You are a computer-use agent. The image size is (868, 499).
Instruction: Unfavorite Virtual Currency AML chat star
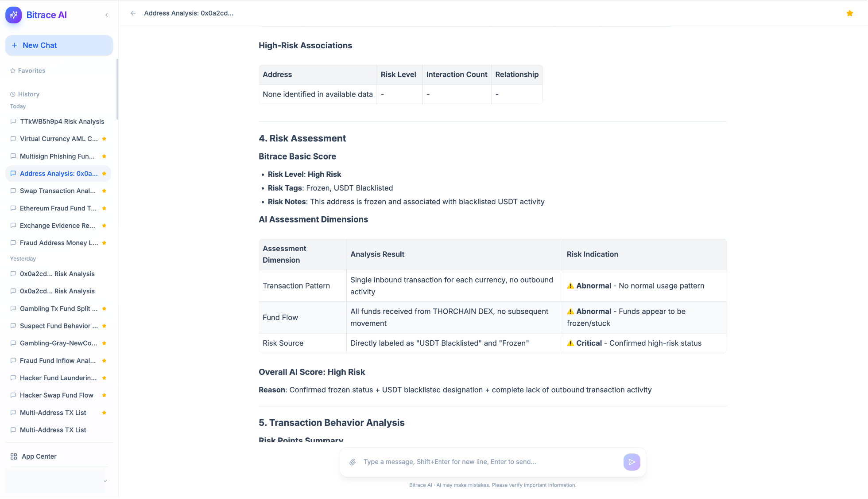pos(104,139)
